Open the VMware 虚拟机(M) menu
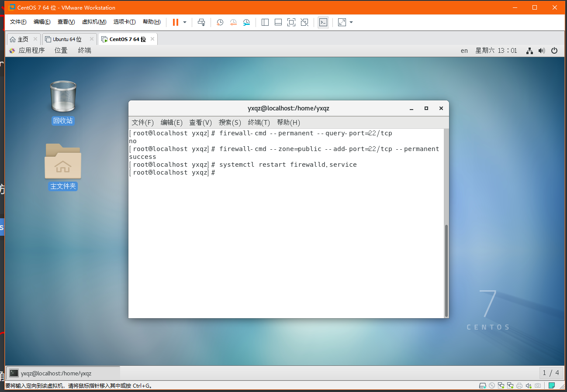This screenshot has width=567, height=392. 94,22
